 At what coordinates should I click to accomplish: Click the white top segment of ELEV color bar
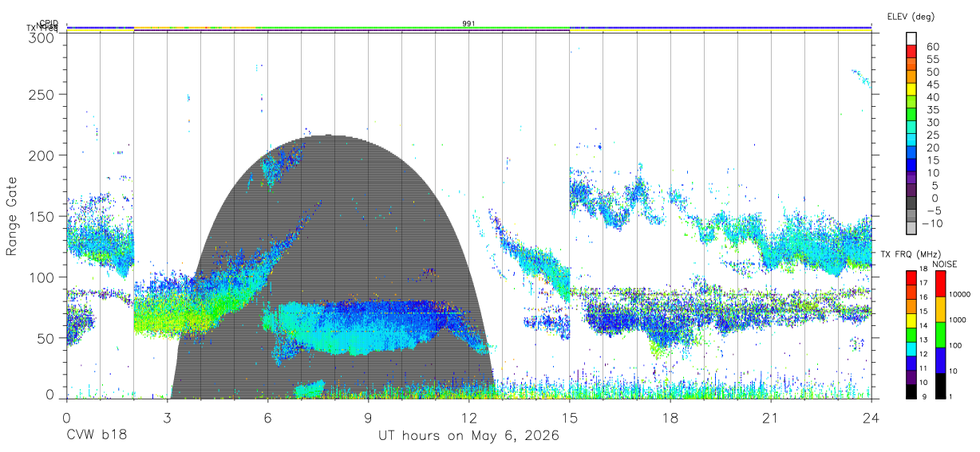pos(912,37)
